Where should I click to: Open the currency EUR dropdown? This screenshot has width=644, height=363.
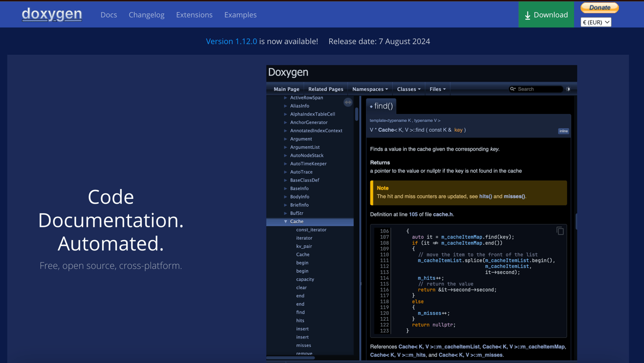tap(596, 22)
